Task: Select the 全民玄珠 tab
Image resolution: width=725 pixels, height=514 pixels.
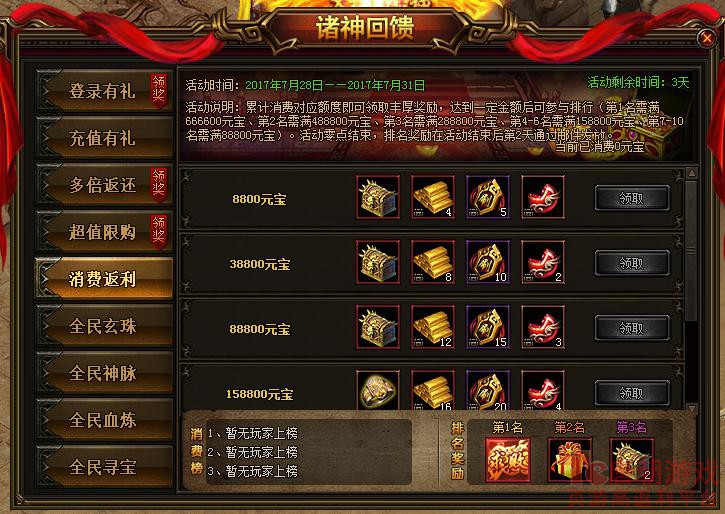Action: coord(104,326)
